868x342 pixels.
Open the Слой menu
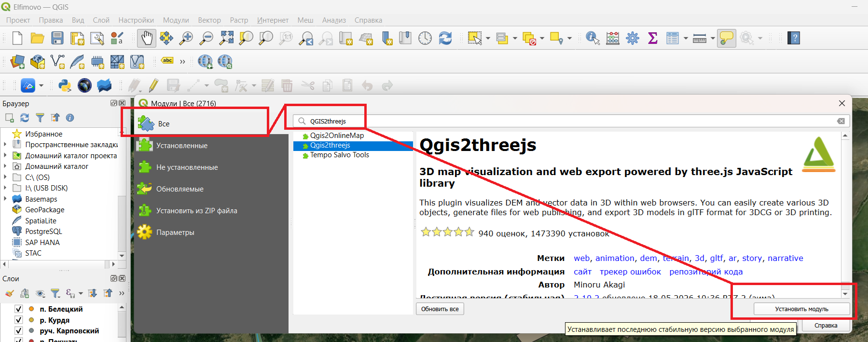click(x=101, y=20)
